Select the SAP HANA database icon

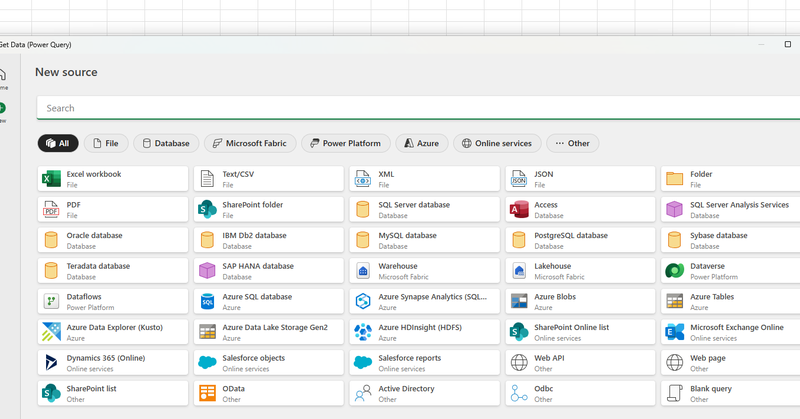click(207, 271)
